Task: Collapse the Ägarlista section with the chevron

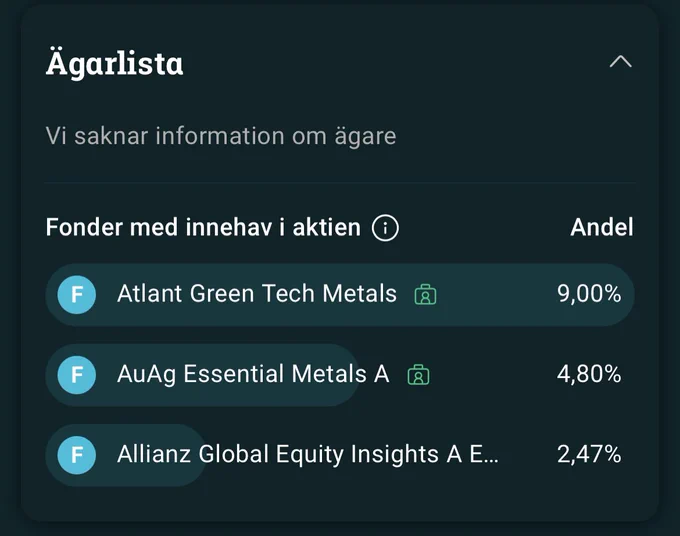Action: (x=621, y=62)
